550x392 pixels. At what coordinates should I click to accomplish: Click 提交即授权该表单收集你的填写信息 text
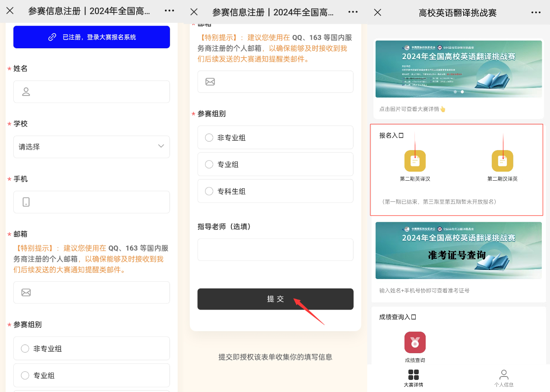(275, 357)
